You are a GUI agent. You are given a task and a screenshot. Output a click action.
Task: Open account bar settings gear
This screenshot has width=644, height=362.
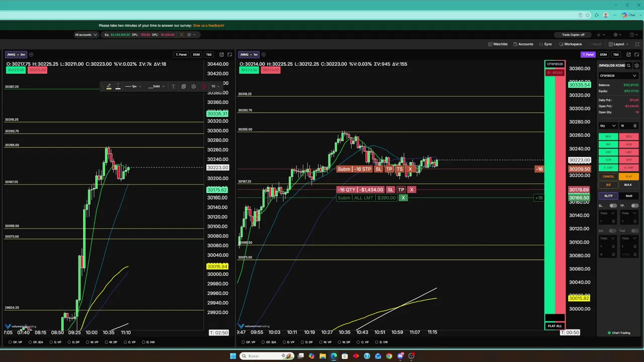[189, 35]
